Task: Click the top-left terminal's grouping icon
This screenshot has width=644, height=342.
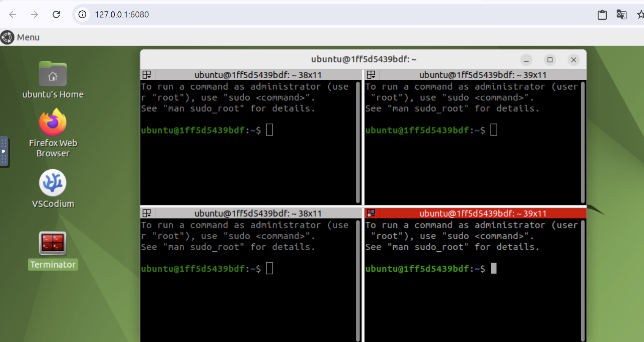Action: coord(147,75)
